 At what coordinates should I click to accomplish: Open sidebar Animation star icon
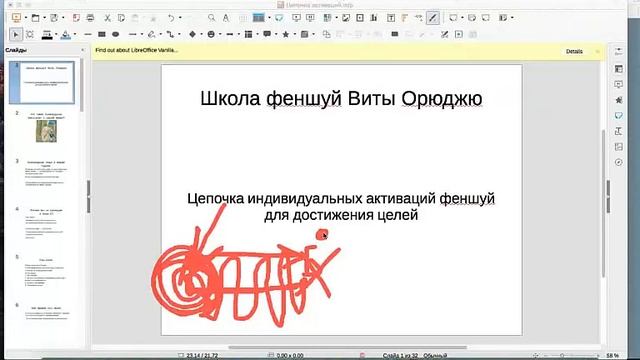pyautogui.click(x=619, y=100)
